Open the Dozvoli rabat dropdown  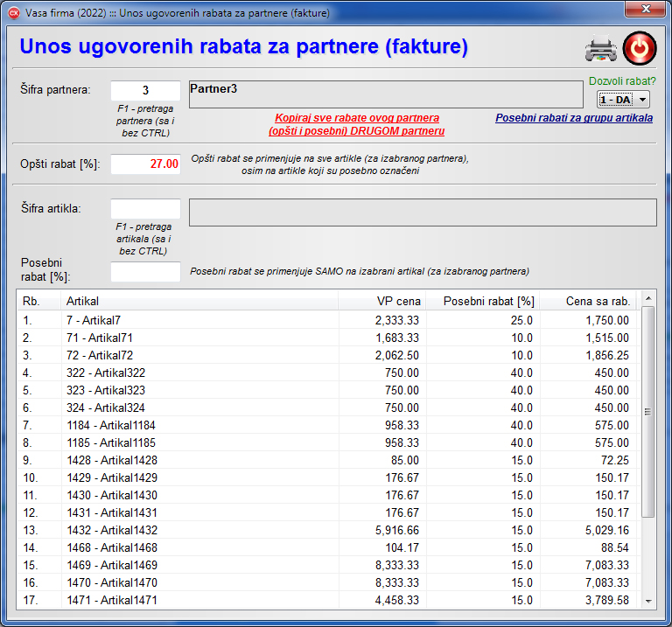(x=624, y=100)
